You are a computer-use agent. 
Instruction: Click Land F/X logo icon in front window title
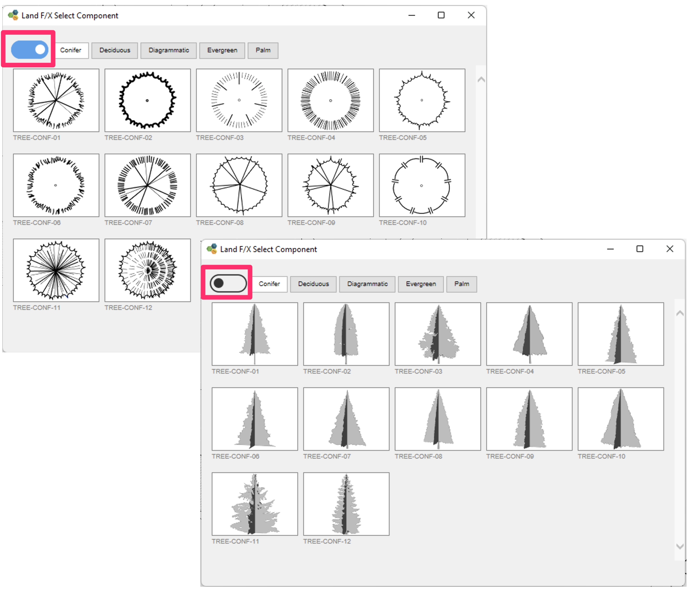[212, 249]
